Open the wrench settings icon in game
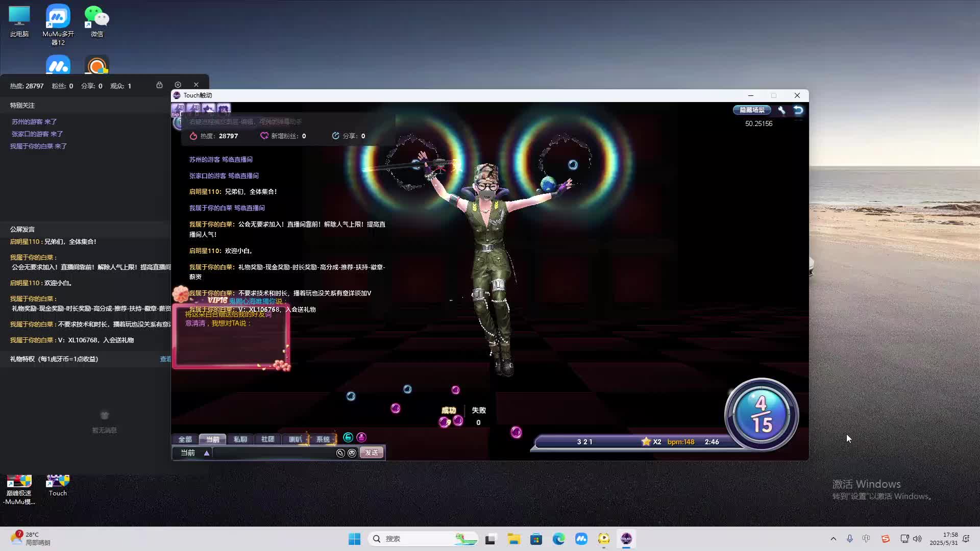The height and width of the screenshot is (551, 980). [x=781, y=110]
